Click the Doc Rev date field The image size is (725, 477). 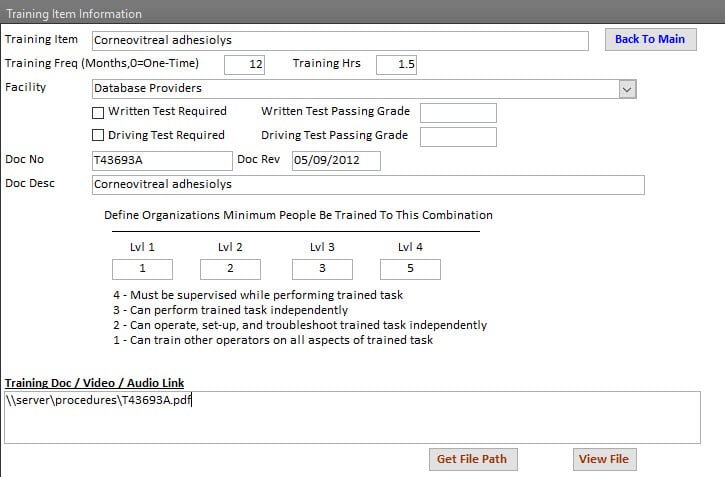(336, 161)
